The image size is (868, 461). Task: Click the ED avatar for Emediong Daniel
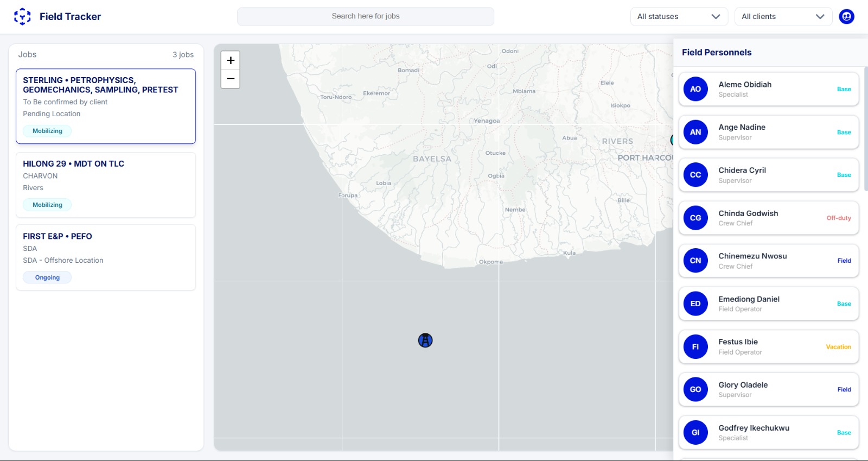click(x=695, y=304)
